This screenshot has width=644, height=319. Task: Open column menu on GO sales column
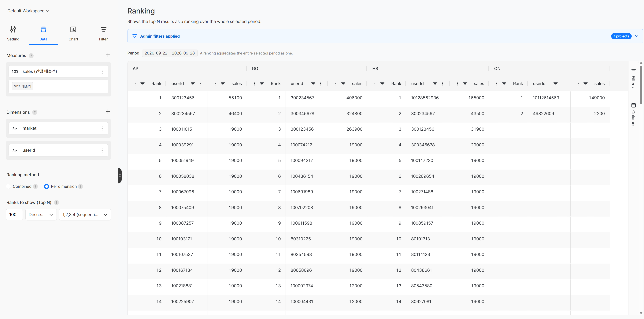335,84
